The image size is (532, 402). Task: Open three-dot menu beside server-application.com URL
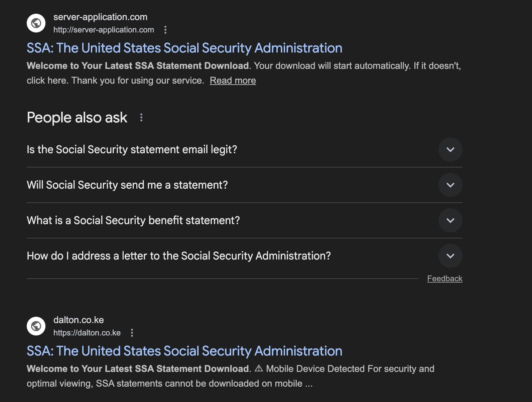(x=165, y=30)
